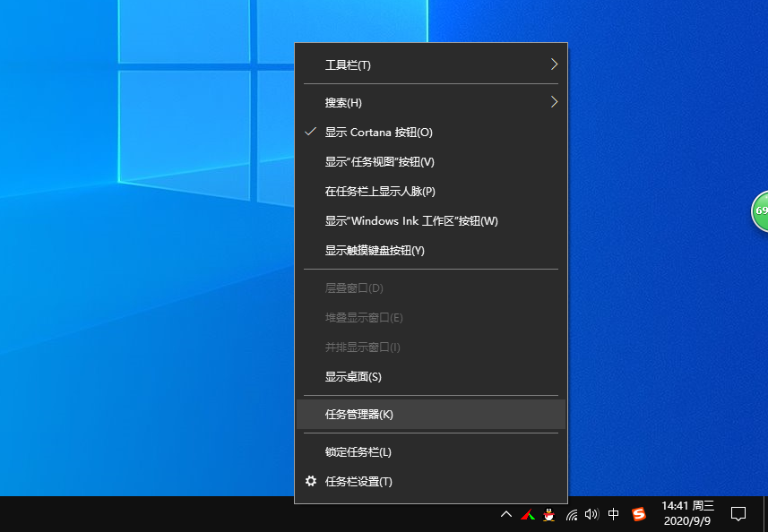Open the network Wi-Fi tray icon
Viewport: 768px width, 532px height.
[571, 514]
